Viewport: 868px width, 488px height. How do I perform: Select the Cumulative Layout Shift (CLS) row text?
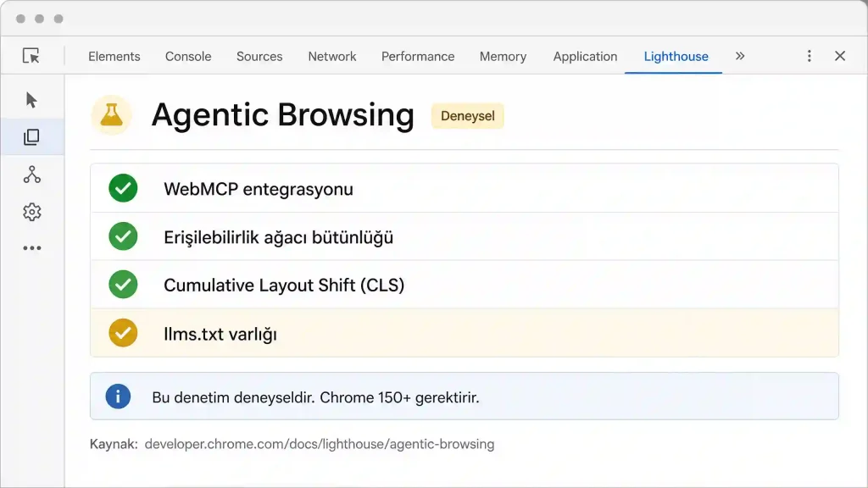point(284,285)
